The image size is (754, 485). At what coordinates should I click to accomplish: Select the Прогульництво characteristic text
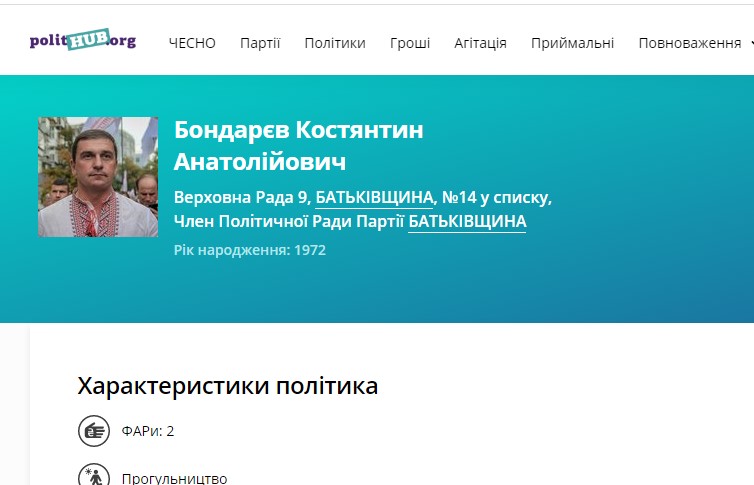point(174,478)
